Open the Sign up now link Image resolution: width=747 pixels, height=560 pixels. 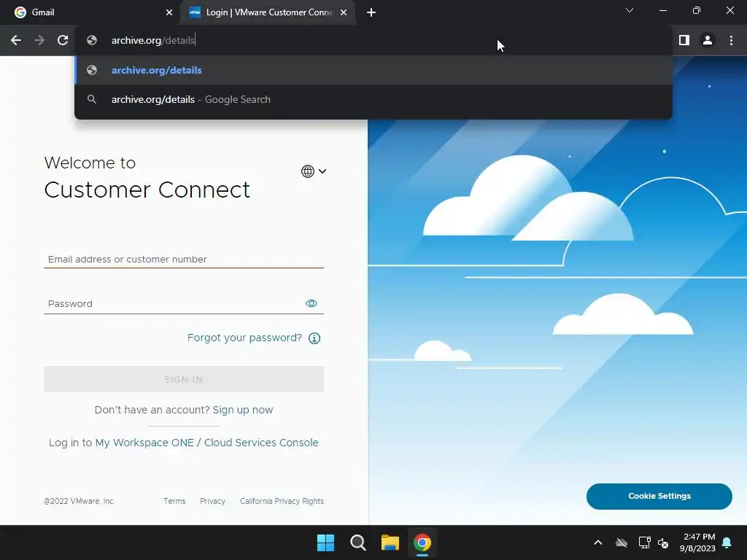(x=242, y=410)
